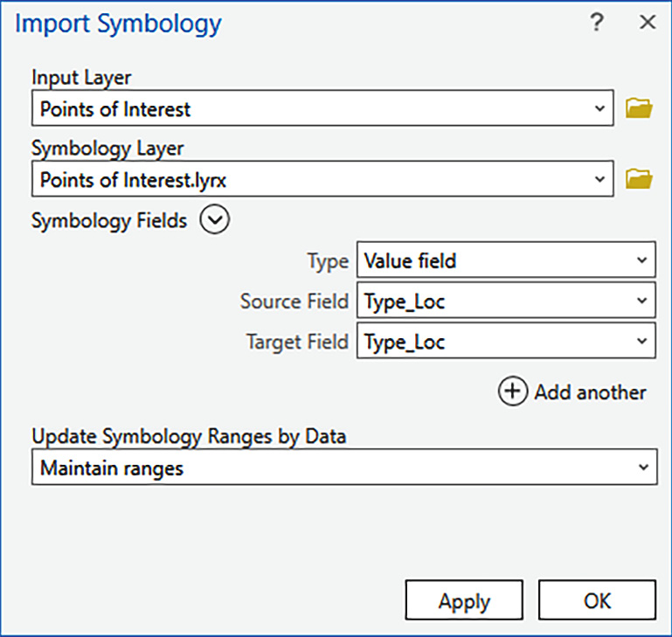This screenshot has width=672, height=637.
Task: Select the Points of Interest input layer text
Action: pos(114,109)
